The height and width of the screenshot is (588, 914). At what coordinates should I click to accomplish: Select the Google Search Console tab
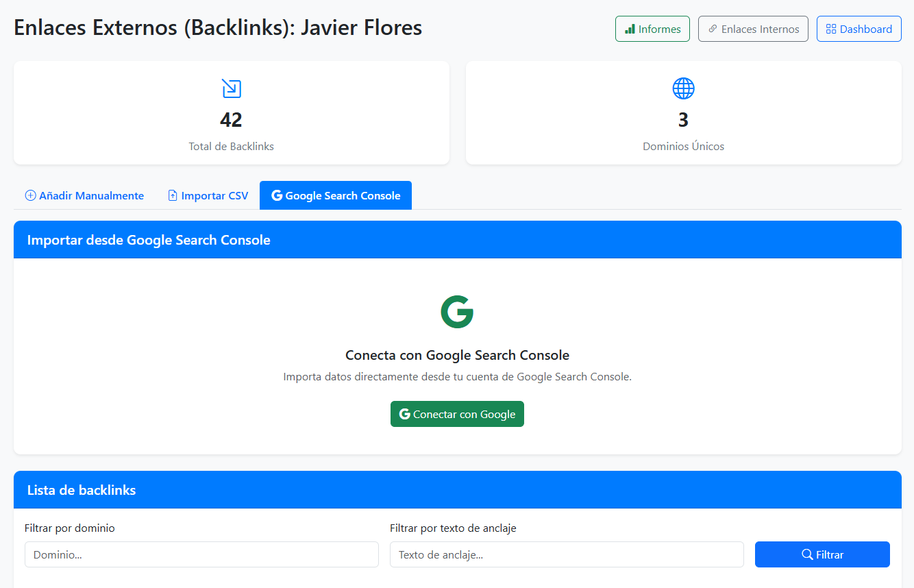click(x=336, y=195)
